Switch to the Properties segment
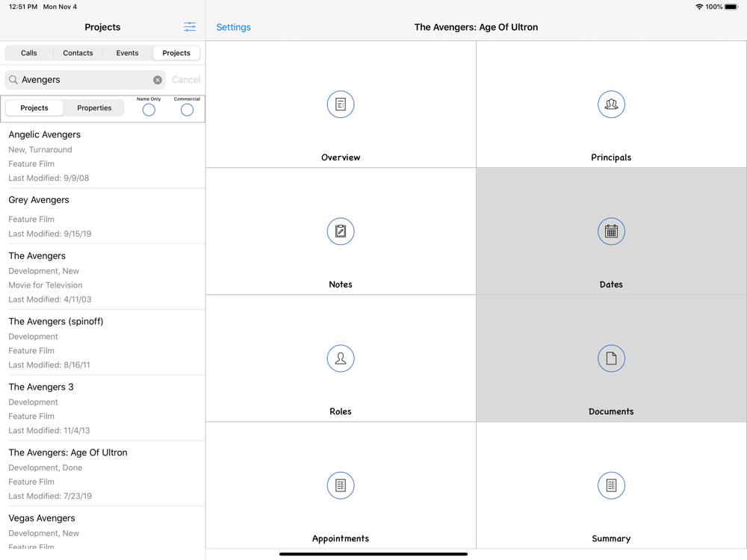This screenshot has height=560, width=747. (x=94, y=108)
